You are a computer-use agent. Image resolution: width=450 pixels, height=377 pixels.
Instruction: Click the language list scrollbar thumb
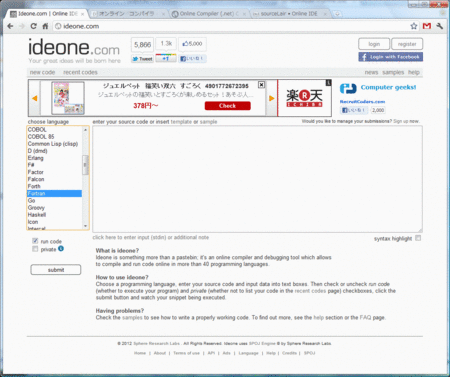(x=85, y=165)
